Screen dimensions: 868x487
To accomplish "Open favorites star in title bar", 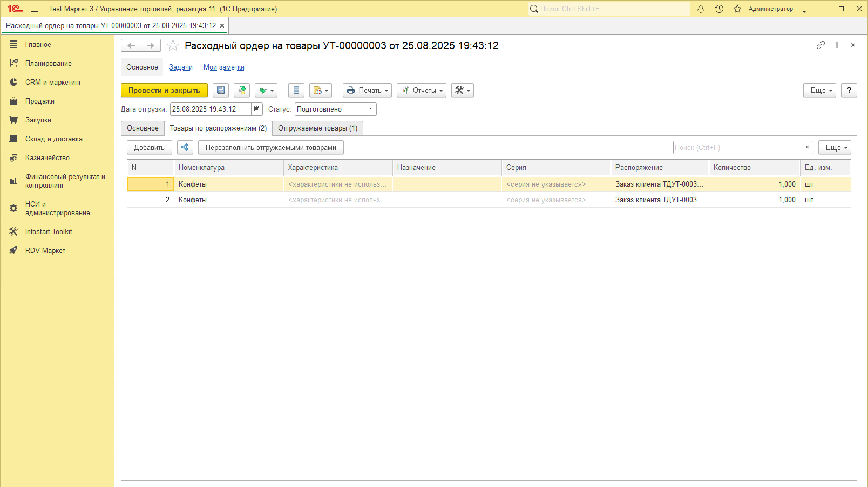I will click(737, 9).
